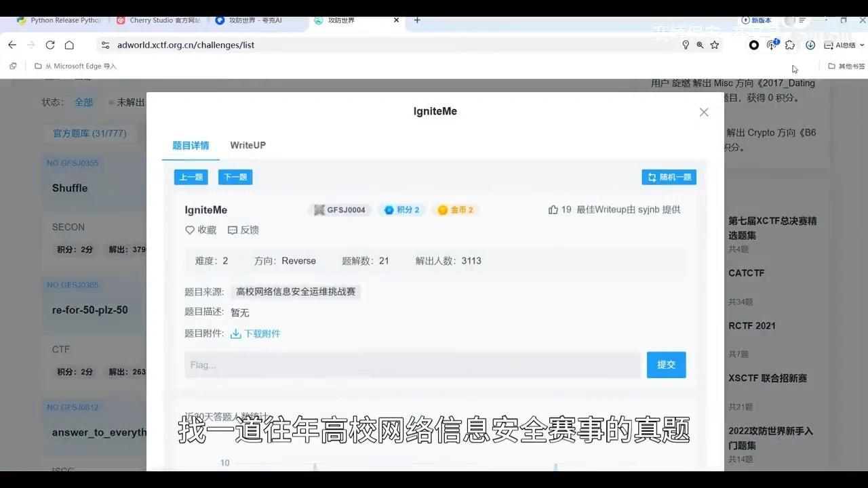Select the 题目详情 tab
Screen dimensions: 868x488
(x=191, y=145)
